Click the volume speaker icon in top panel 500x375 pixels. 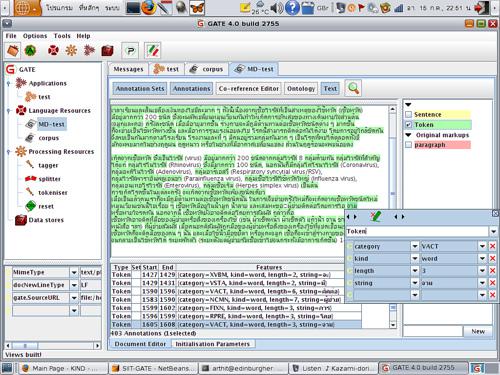point(277,8)
